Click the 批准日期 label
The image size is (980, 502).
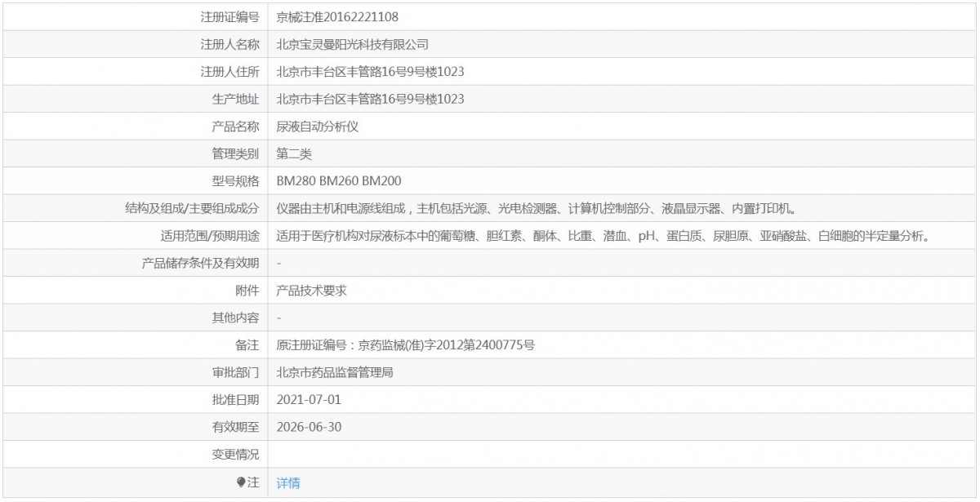tap(236, 400)
